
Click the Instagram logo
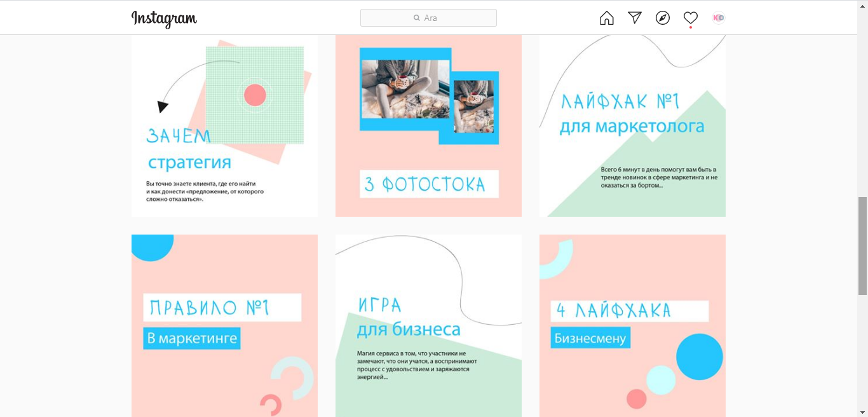[164, 18]
